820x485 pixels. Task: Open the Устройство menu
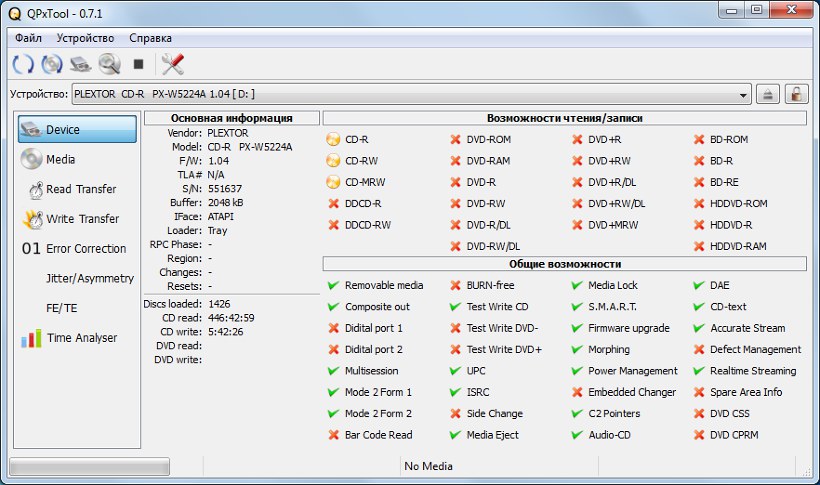point(85,38)
